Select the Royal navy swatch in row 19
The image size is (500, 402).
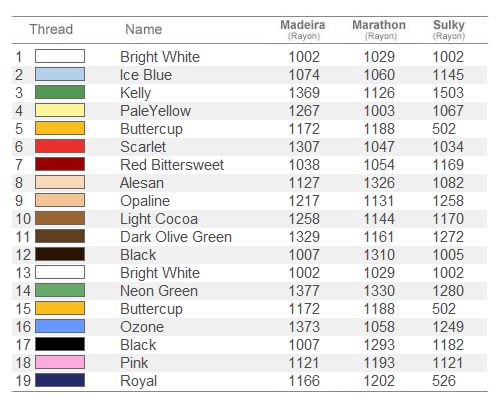pos(60,380)
